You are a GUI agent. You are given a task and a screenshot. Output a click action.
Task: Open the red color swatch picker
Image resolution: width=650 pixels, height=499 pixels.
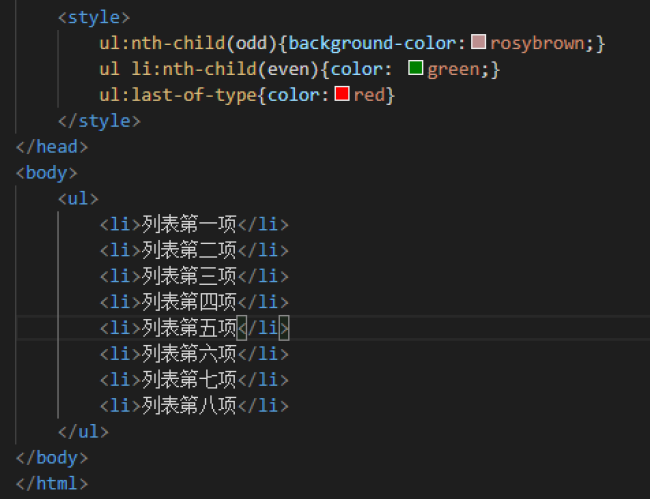(342, 94)
